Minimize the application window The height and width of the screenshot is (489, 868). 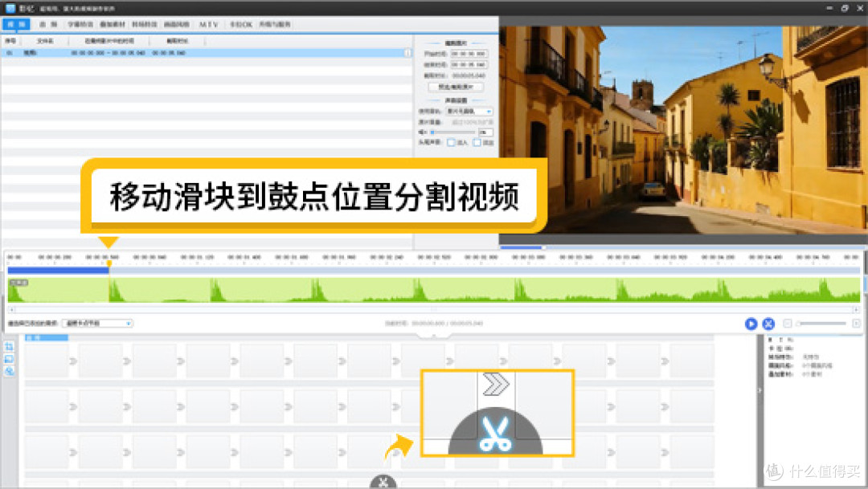tap(829, 8)
